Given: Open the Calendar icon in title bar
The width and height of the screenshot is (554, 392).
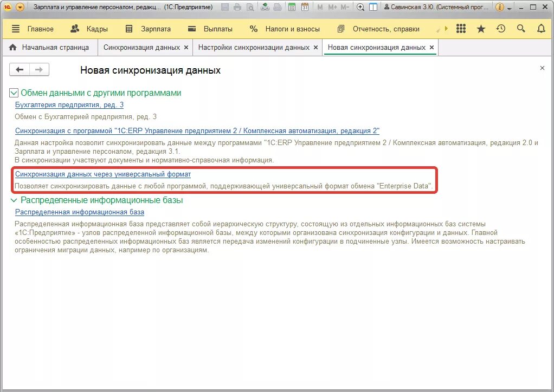Looking at the screenshot, I should [305, 7].
